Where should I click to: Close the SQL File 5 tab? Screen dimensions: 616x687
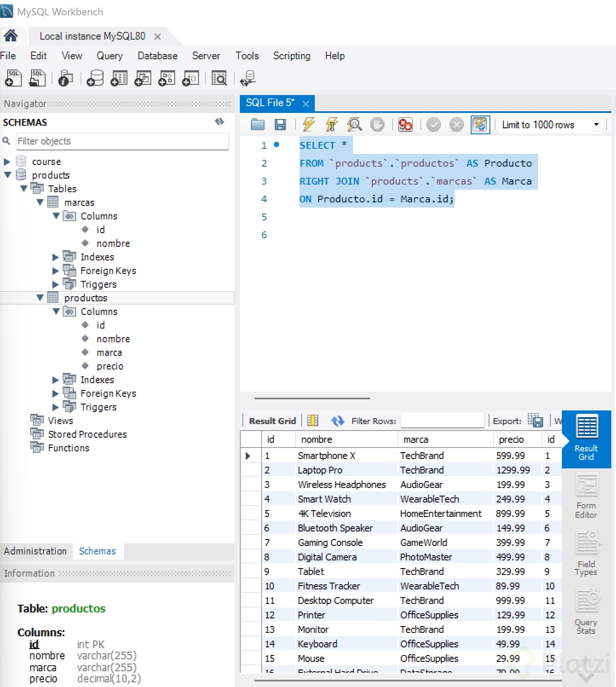coord(305,104)
